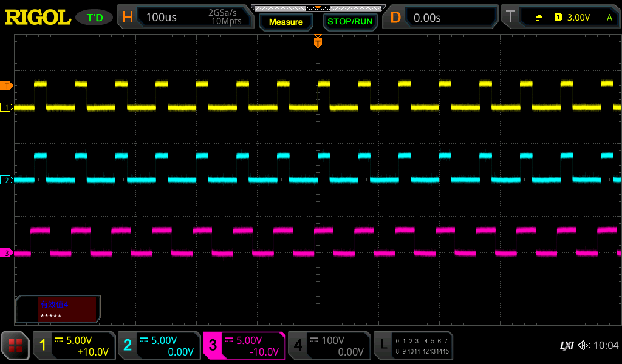Click channel 1 DC coupling icon
Image resolution: width=622 pixels, height=364 pixels.
(59, 340)
